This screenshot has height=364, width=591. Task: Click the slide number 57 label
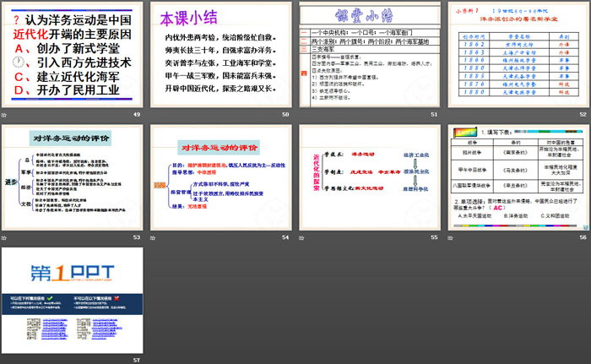click(x=135, y=361)
